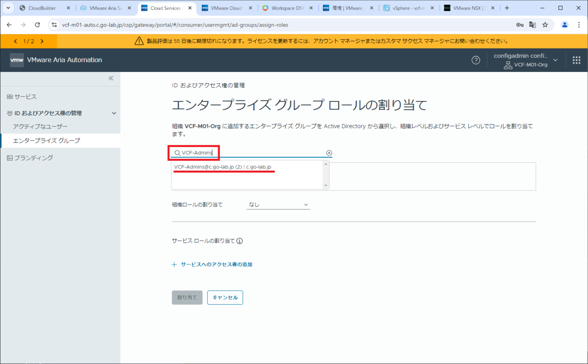The width and height of the screenshot is (588, 364).
Task: Bookmark this page with star icon
Action: coord(545,24)
